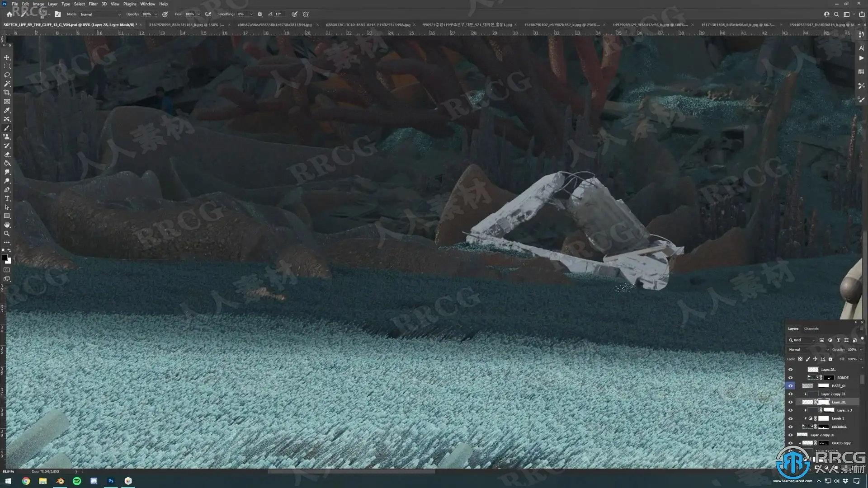Open smoothing options gear
The height and width of the screenshot is (488, 868).
260,14
